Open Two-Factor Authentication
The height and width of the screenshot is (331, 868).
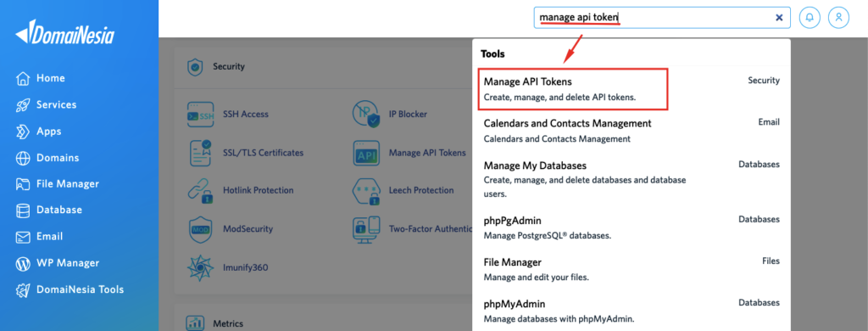[x=430, y=228]
